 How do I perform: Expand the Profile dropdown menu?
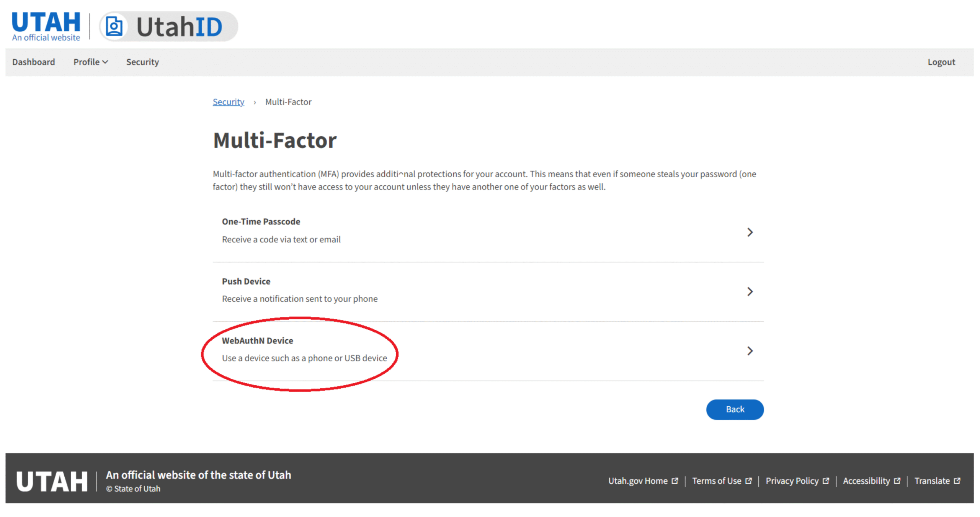pyautogui.click(x=91, y=62)
